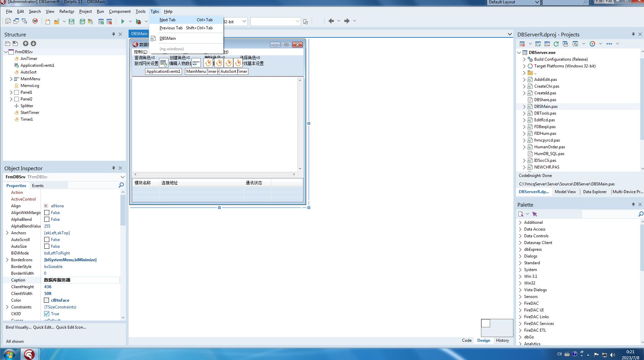644x360 pixels.
Task: Collapse the FrmDBSrv root node
Action: pyautogui.click(x=6, y=52)
